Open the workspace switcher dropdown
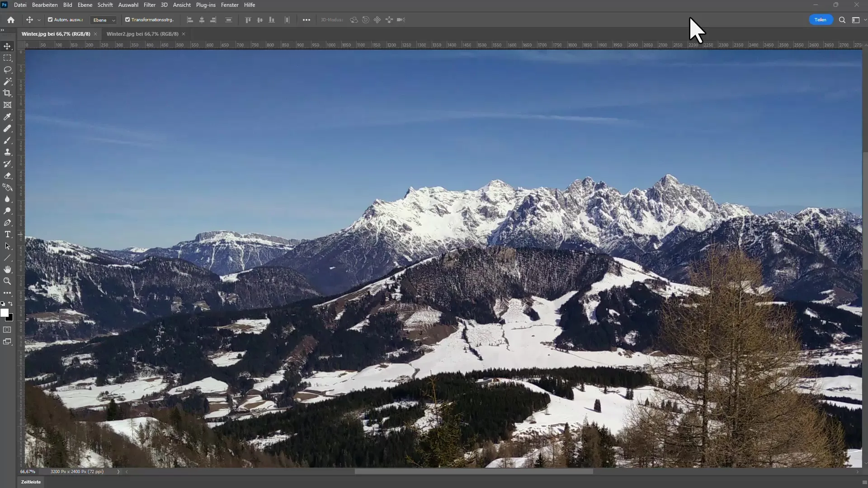 click(x=858, y=20)
